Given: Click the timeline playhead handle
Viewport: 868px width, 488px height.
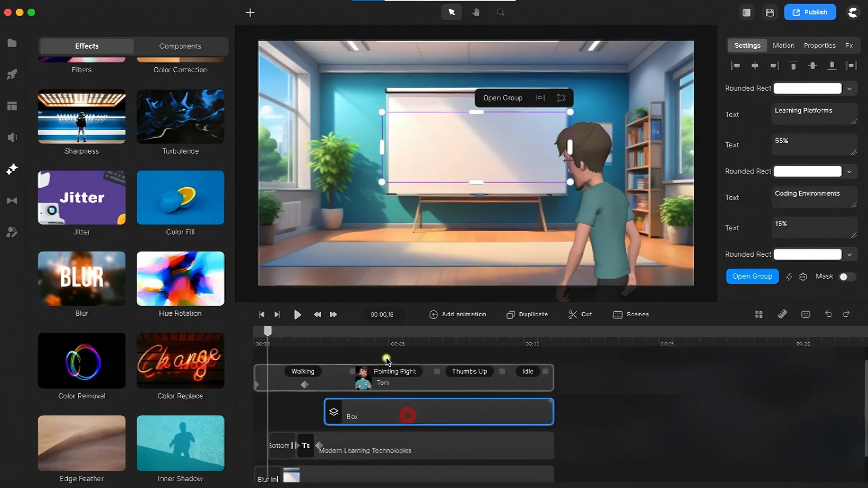Looking at the screenshot, I should (x=268, y=330).
